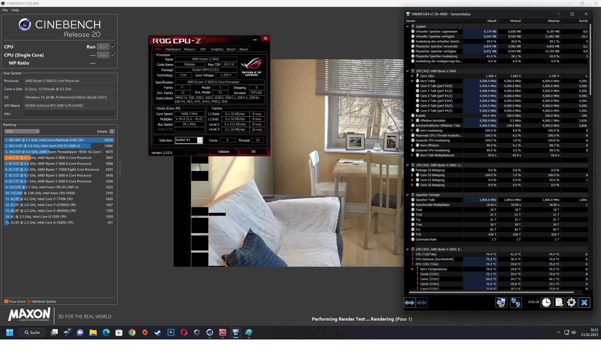Open the Ranking CPU dropdown
Viewport: 601px width, 364px height.
[22, 131]
